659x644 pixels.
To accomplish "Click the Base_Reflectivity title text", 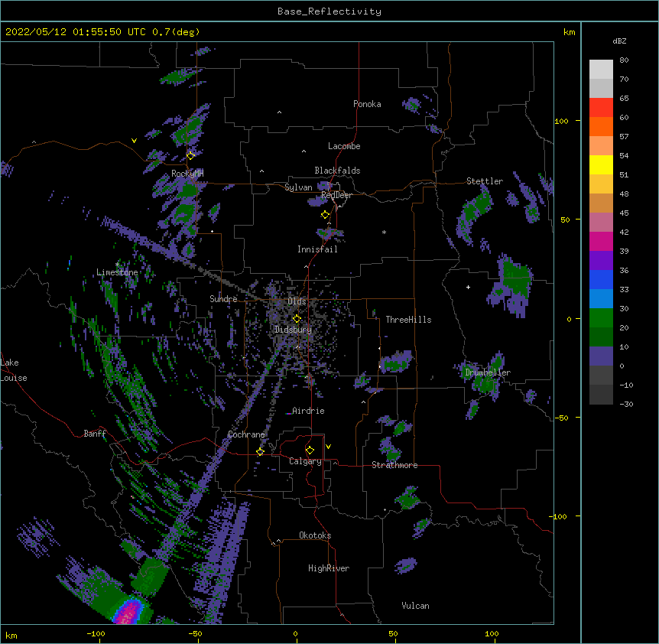I will 329,11.
